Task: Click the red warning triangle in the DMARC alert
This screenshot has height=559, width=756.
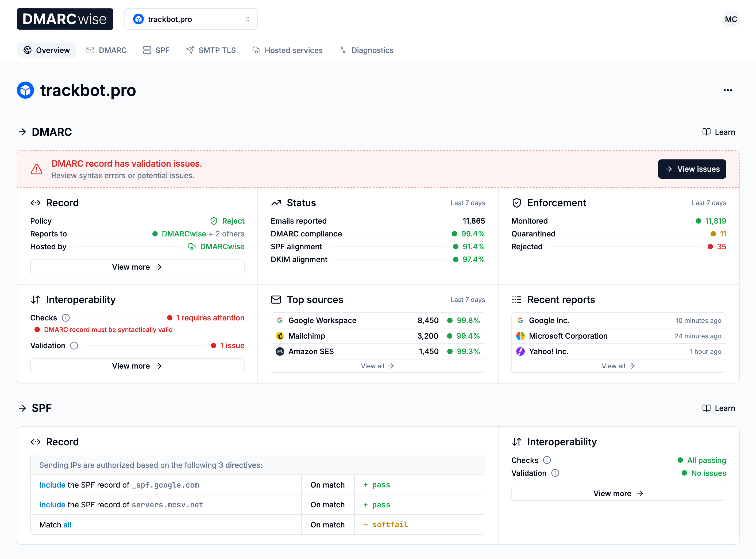Action: (x=37, y=169)
